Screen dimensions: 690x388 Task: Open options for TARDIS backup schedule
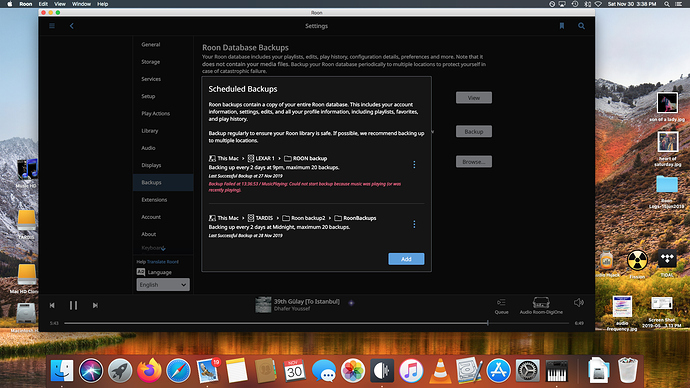[414, 224]
